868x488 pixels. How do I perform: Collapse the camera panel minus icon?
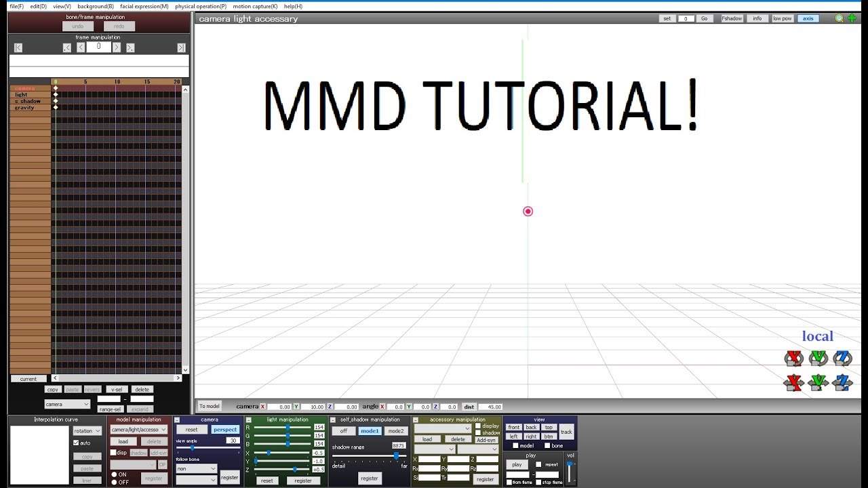coord(177,420)
